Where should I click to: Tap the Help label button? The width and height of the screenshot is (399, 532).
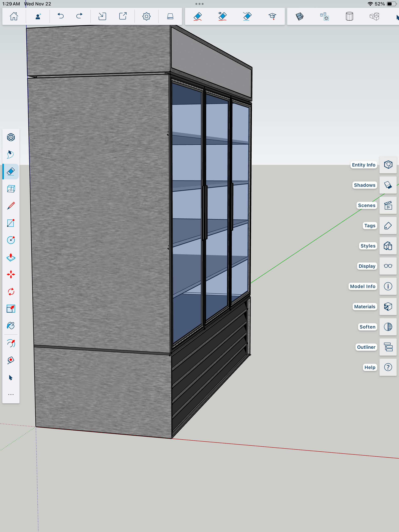click(x=370, y=367)
